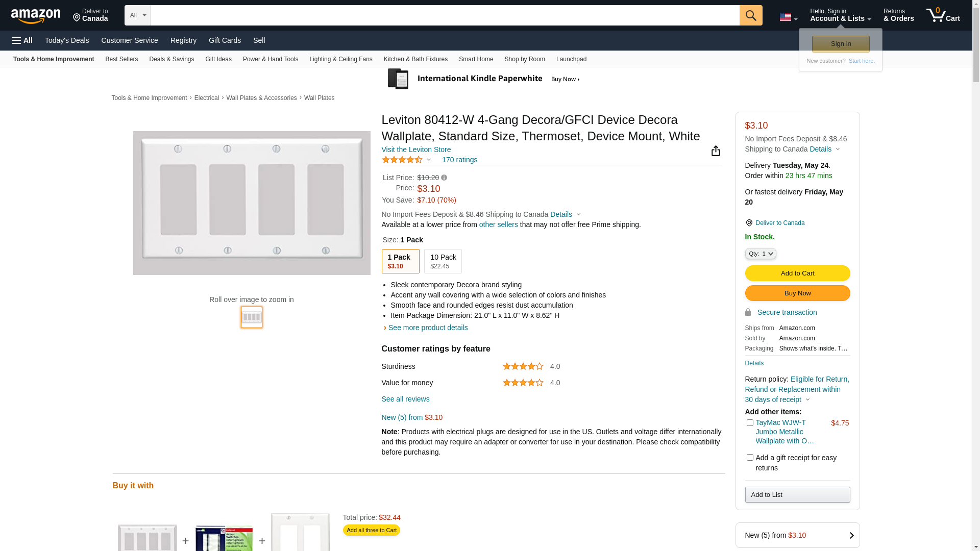Open the Visit the Leviton Store link

(416, 149)
